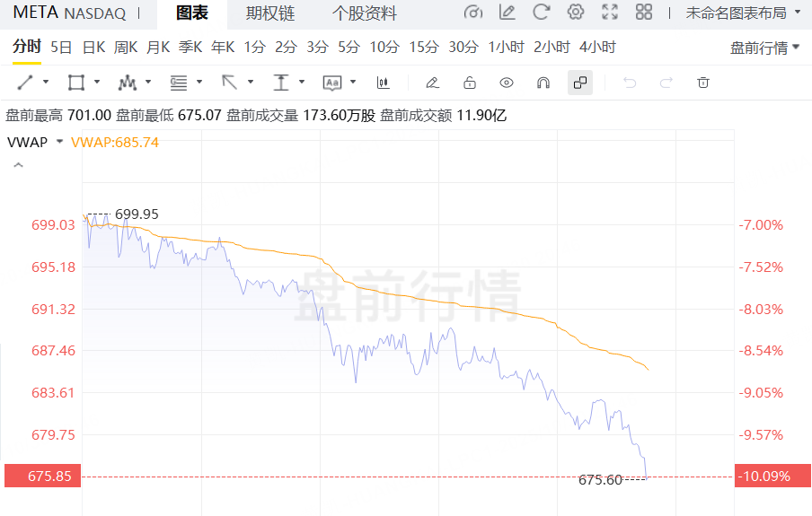Delete drawings with the trash icon
This screenshot has width=812, height=516.
(x=703, y=83)
